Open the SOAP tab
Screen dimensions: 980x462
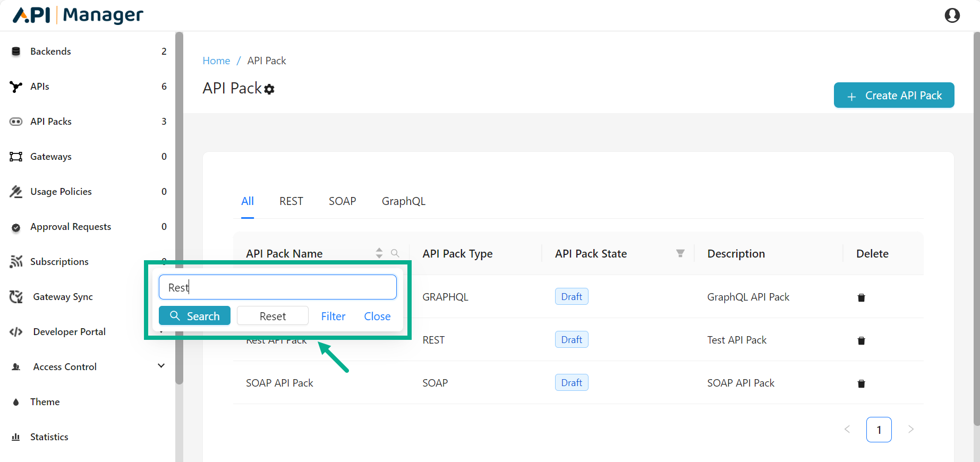point(342,201)
